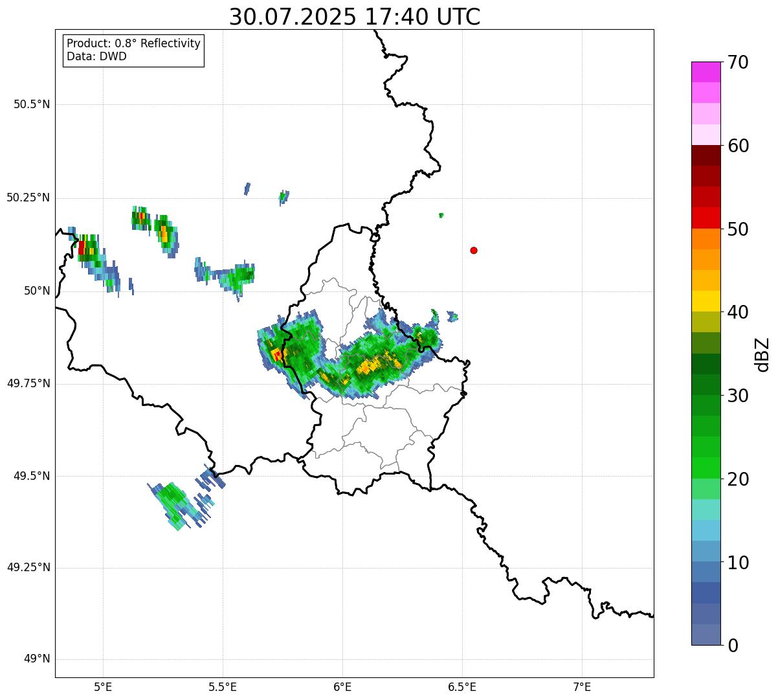This screenshot has height=700, width=778.
Task: Click the 6.5°E longitude label
Action: (462, 687)
